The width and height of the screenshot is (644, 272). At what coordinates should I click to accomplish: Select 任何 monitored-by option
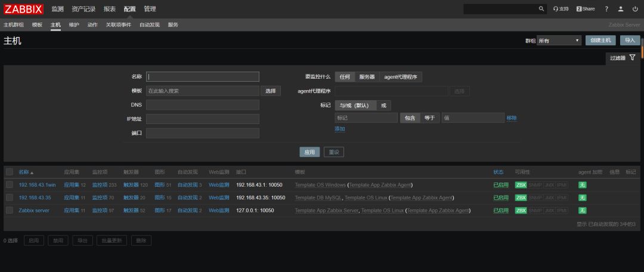coord(345,77)
